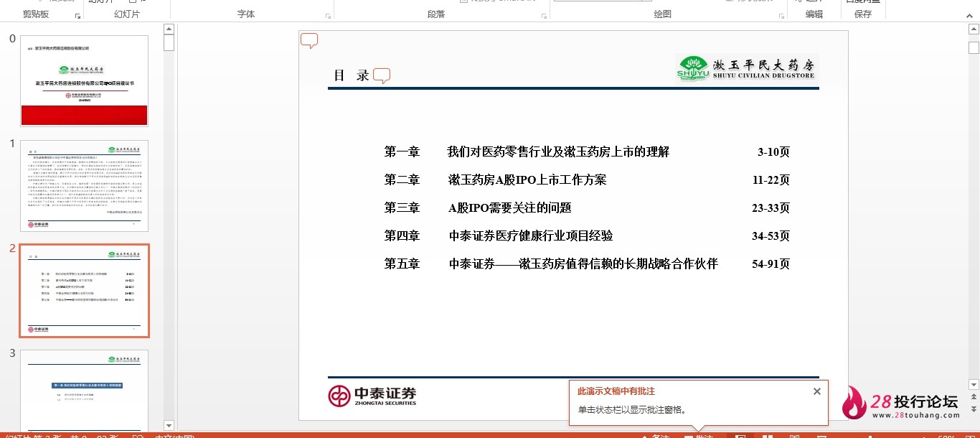Click the thumbnail panel scroll-down arrow
Image resolution: width=980 pixels, height=438 pixels.
(169, 425)
